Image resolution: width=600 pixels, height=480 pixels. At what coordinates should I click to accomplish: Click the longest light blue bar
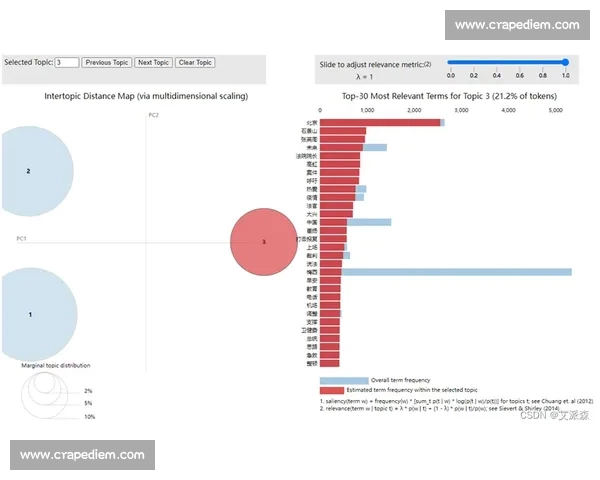point(460,271)
